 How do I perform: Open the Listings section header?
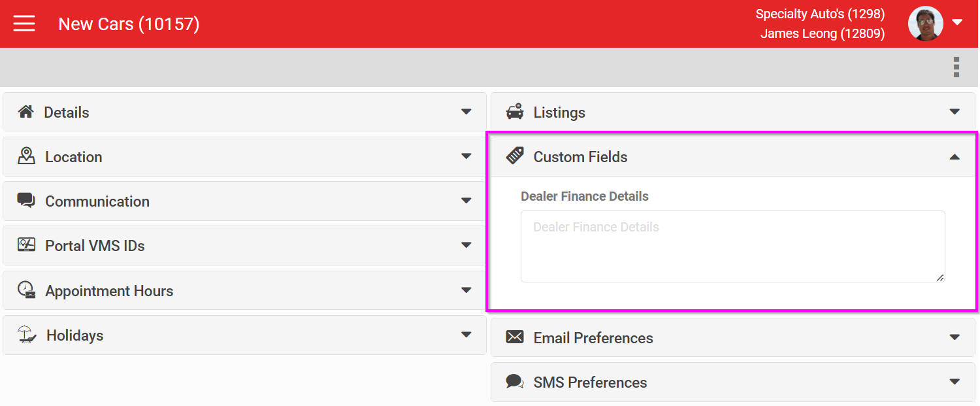click(x=732, y=112)
